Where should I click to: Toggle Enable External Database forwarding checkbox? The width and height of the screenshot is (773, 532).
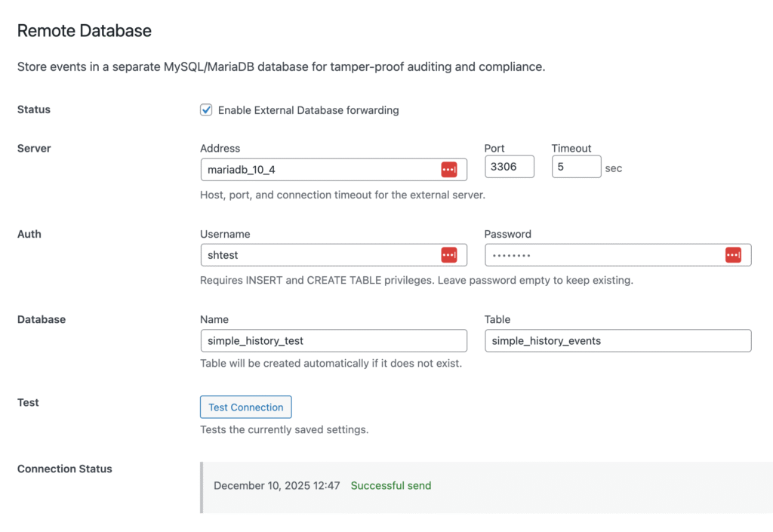pos(206,110)
